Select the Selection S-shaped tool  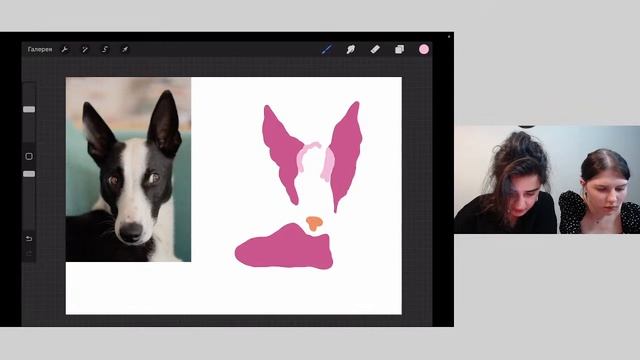point(105,49)
